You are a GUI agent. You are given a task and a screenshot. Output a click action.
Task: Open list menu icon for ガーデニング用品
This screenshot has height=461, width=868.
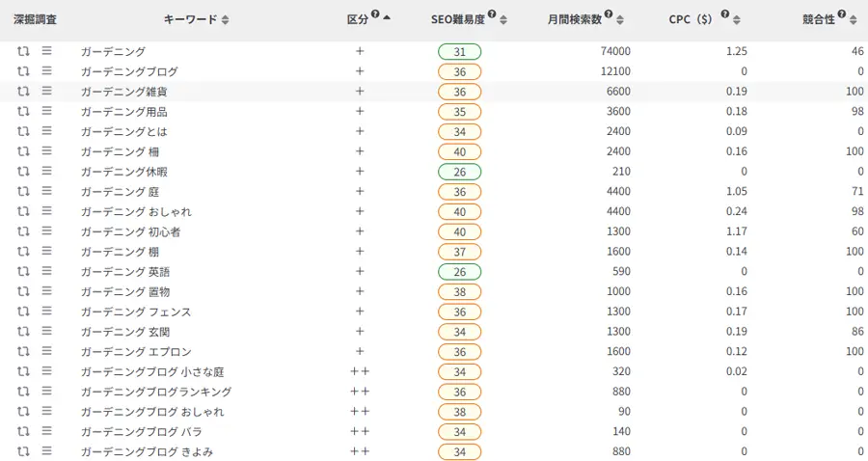pyautogui.click(x=46, y=111)
